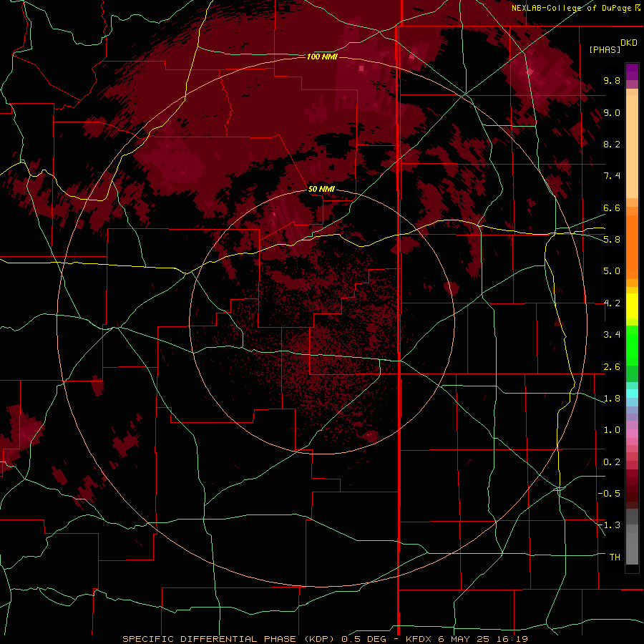Click the 1.0 value on the color scale
Viewport: 644px width, 644px height.
[612, 430]
